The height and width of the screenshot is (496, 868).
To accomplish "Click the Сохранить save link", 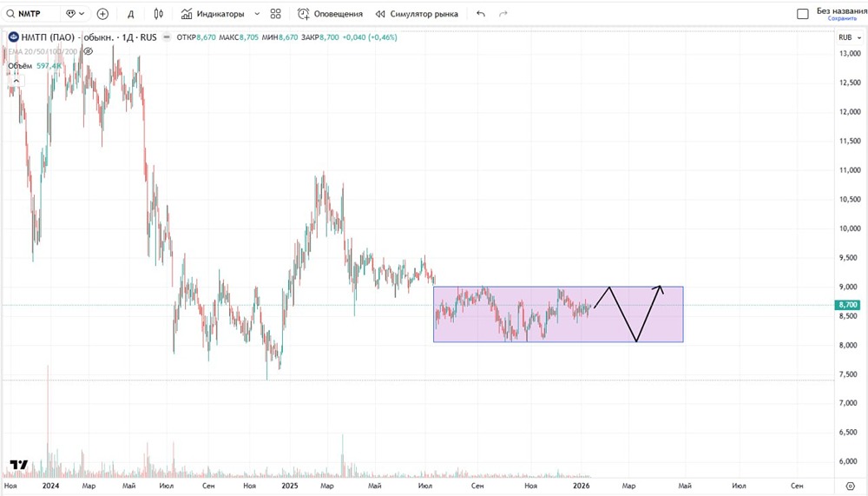I will click(842, 18).
